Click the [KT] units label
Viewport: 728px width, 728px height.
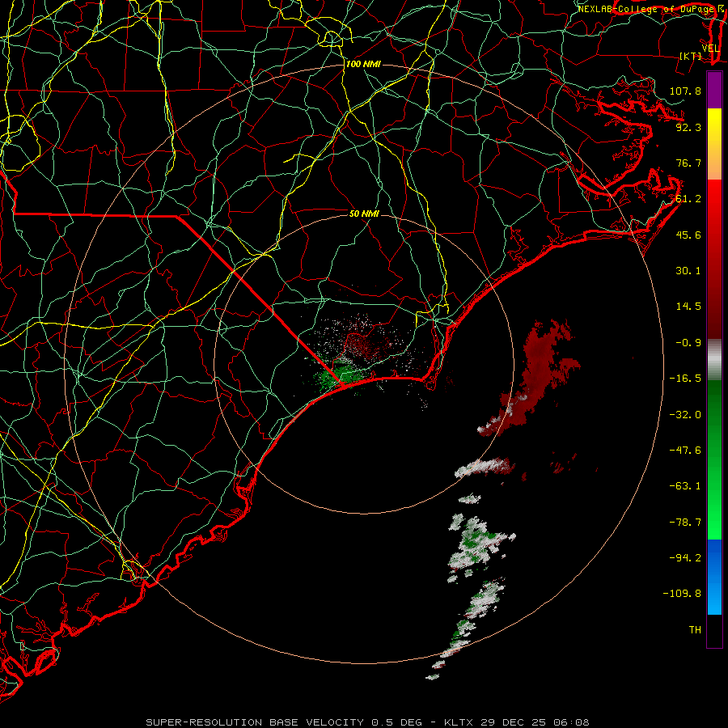(x=691, y=56)
